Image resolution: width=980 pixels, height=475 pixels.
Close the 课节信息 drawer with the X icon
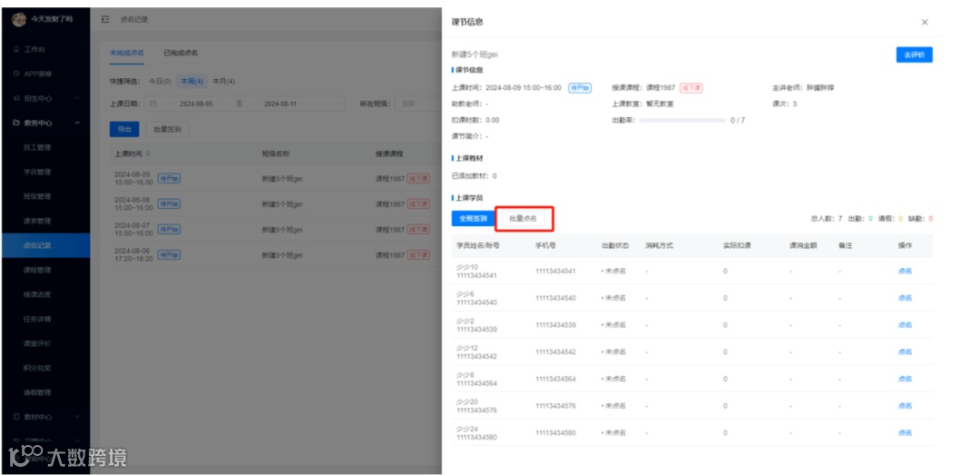point(925,22)
